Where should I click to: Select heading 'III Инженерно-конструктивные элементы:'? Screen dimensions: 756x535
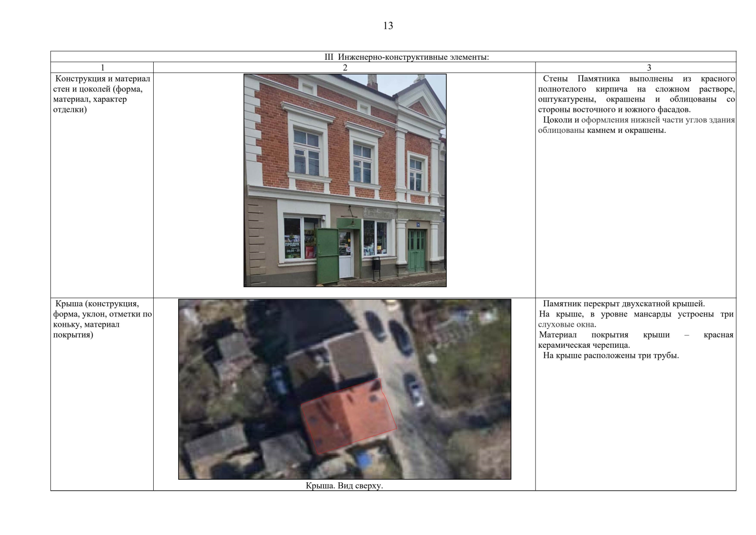pos(406,57)
